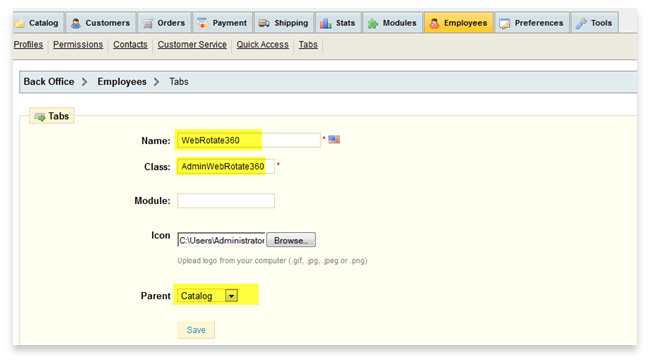Click the Customers person icon
The width and height of the screenshot is (650, 363).
[x=75, y=23]
